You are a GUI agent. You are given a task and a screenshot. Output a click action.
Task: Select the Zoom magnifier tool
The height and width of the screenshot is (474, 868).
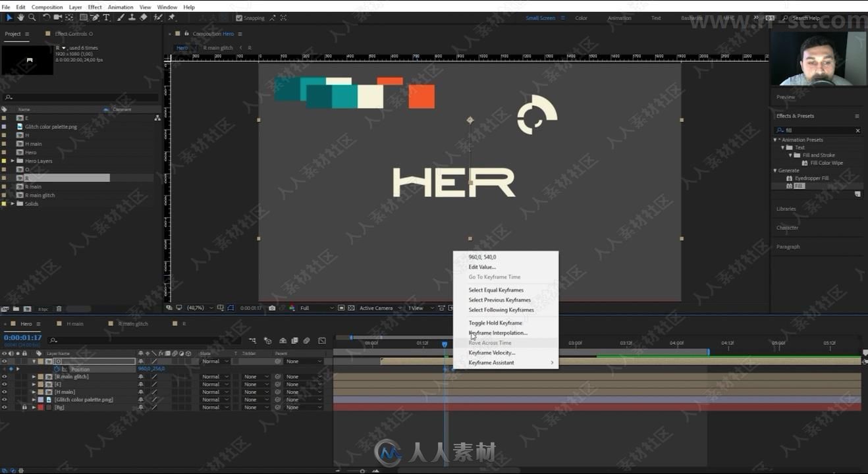(x=32, y=18)
